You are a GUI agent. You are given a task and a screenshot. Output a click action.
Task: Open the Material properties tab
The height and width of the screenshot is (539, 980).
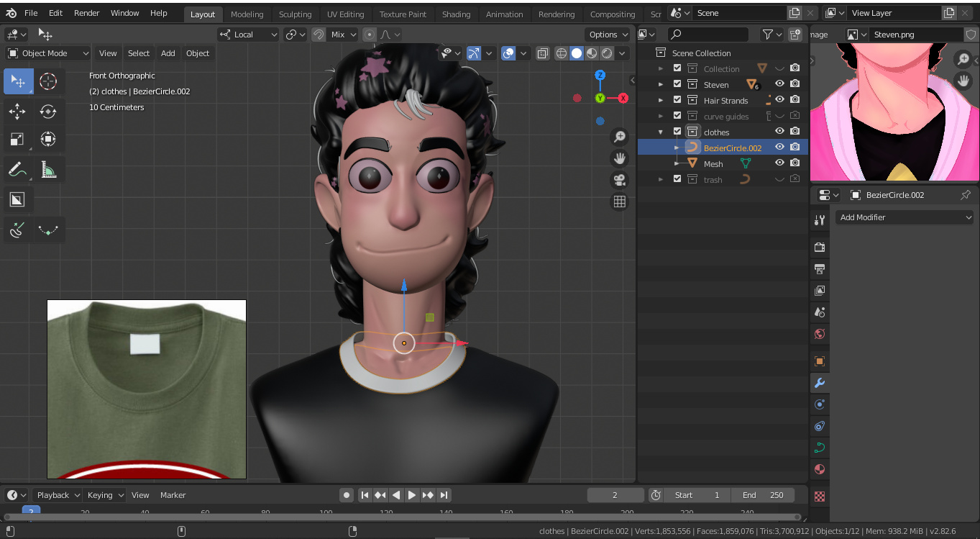[820, 469]
